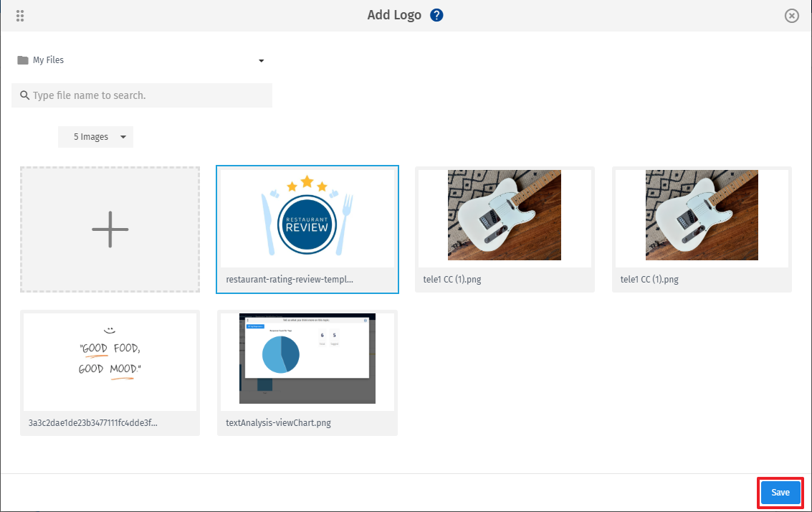Click the plus icon to upload a new image
This screenshot has width=812, height=512.
[x=110, y=229]
